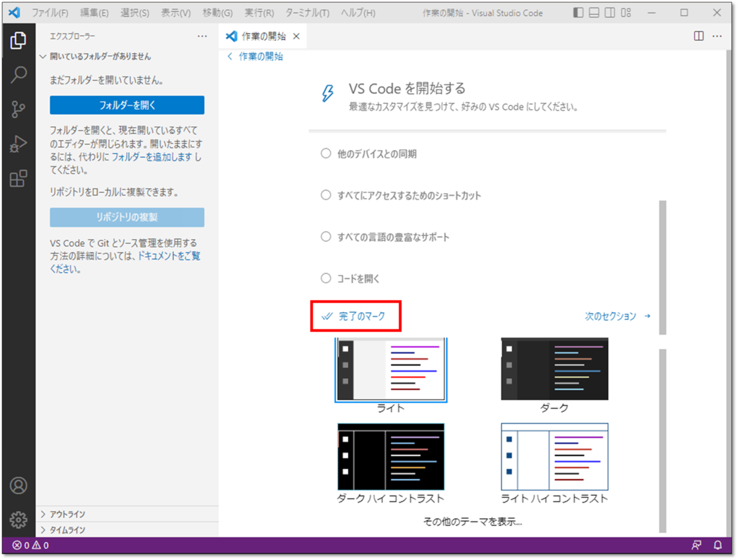Click the まだフォルダーを開いていません text
The width and height of the screenshot is (738, 560).
click(x=106, y=80)
